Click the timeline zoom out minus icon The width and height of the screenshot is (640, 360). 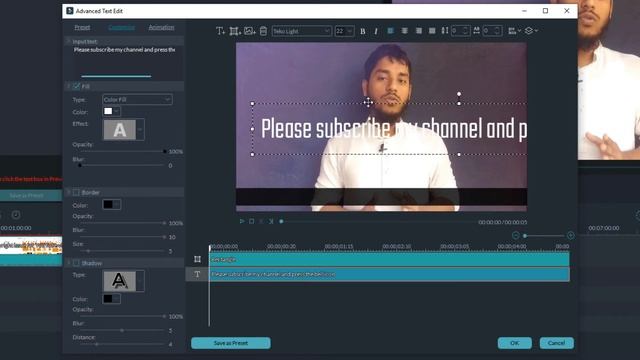516,236
